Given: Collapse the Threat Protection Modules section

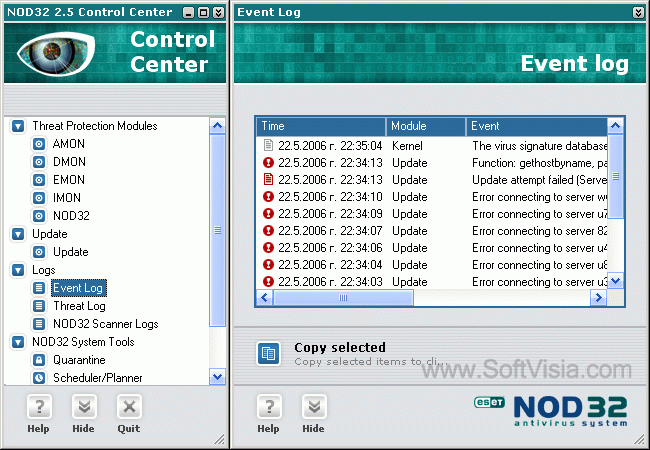Looking at the screenshot, I should (x=18, y=126).
